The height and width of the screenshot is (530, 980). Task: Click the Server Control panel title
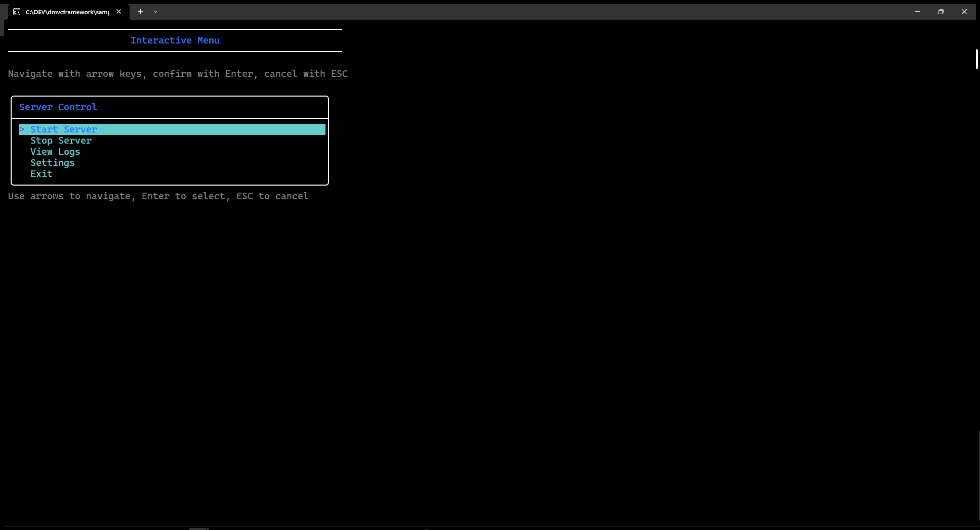click(58, 107)
